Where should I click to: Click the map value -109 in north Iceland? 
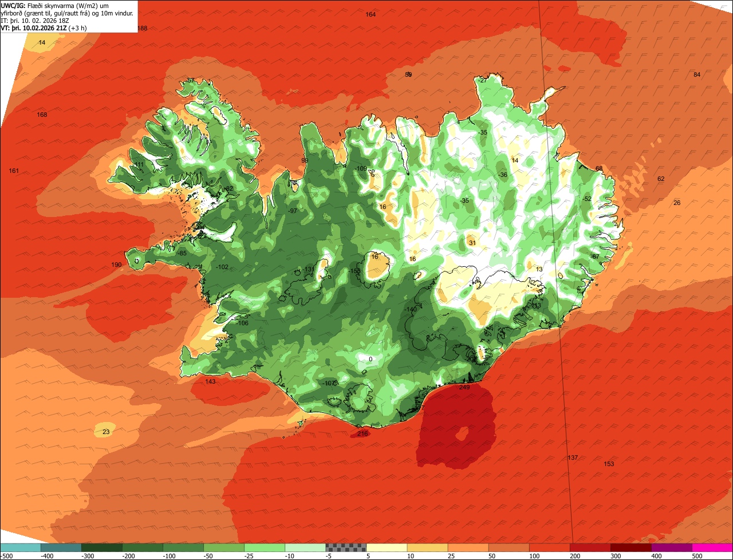point(361,168)
